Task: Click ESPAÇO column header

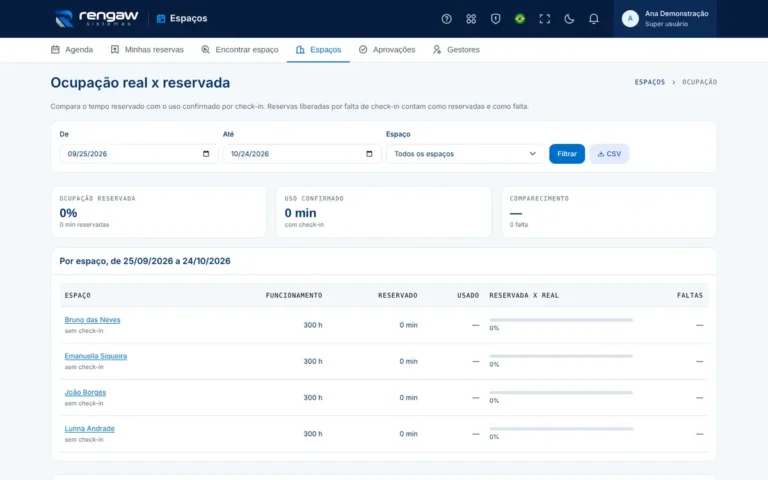Action: (77, 295)
